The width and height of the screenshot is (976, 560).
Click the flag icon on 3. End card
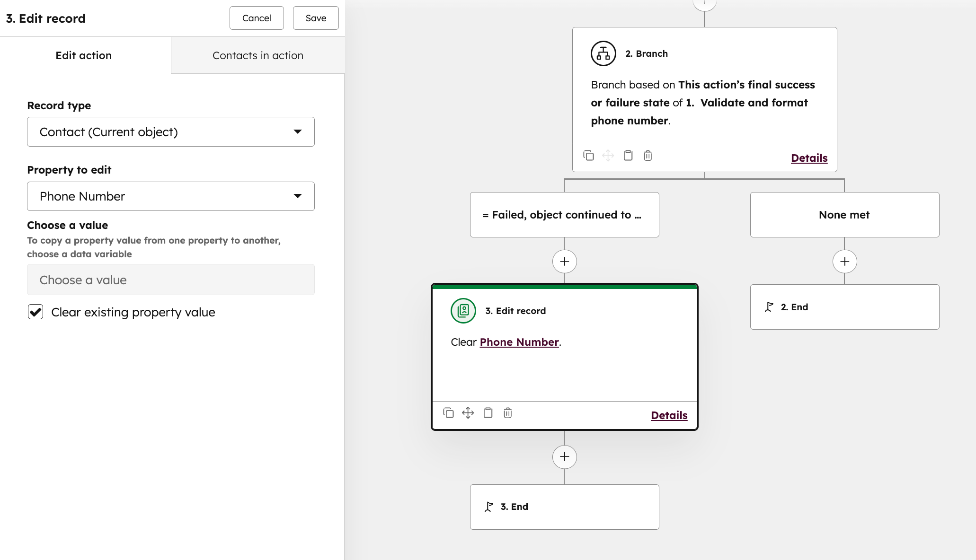coord(489,506)
